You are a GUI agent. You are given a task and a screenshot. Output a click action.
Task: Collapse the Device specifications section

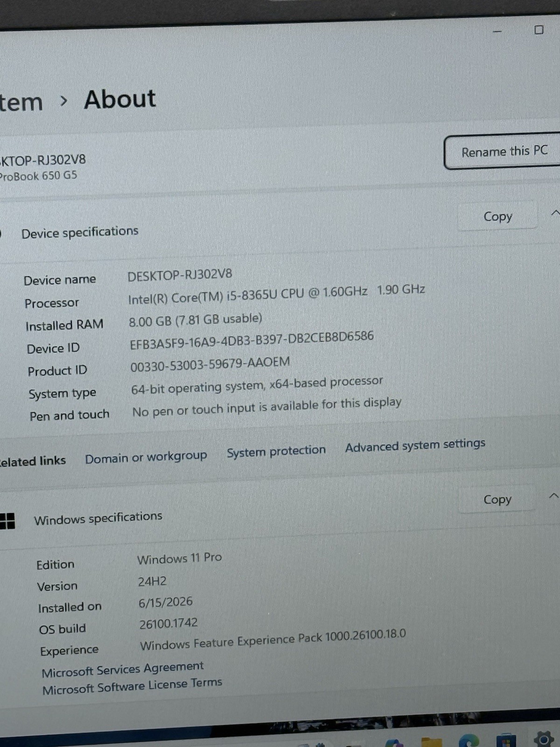point(554,213)
